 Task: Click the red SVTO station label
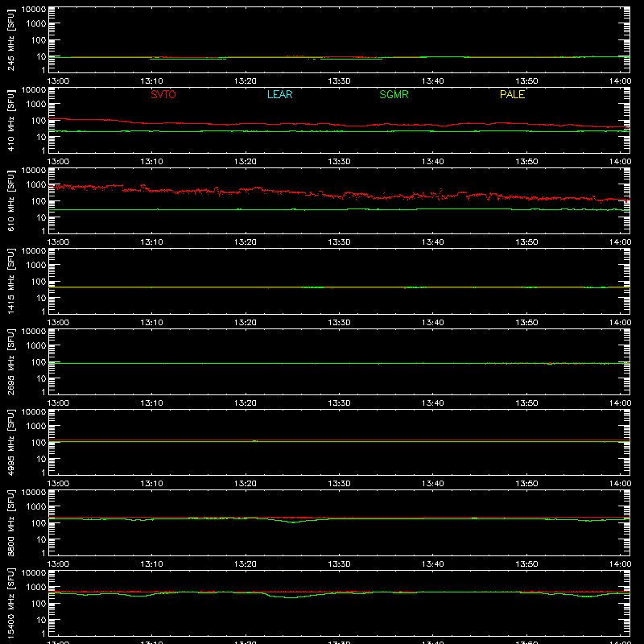[x=163, y=94]
